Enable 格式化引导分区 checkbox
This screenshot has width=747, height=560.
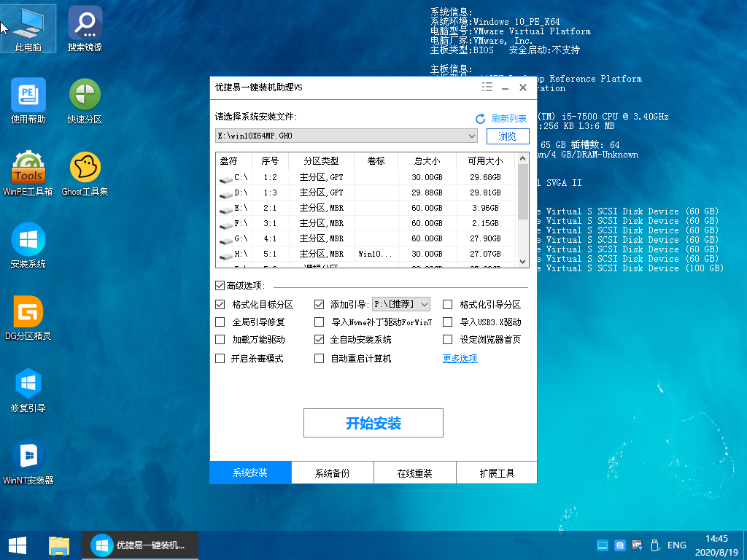point(447,304)
